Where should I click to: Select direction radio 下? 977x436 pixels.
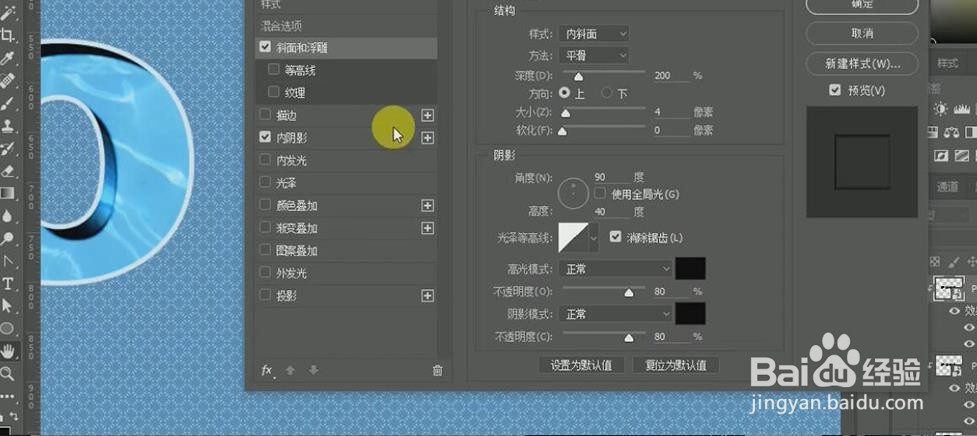607,93
